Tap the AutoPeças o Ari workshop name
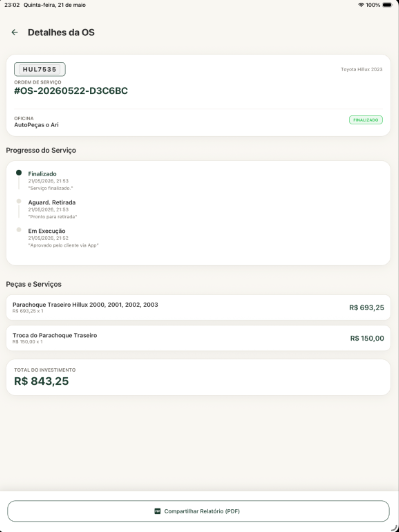This screenshot has width=399, height=532. (36, 125)
